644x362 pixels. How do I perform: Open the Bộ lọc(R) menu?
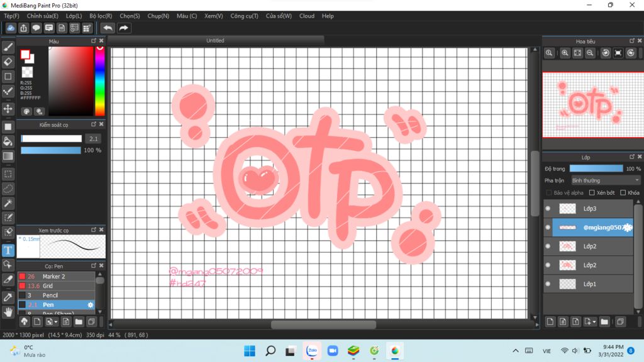click(101, 16)
